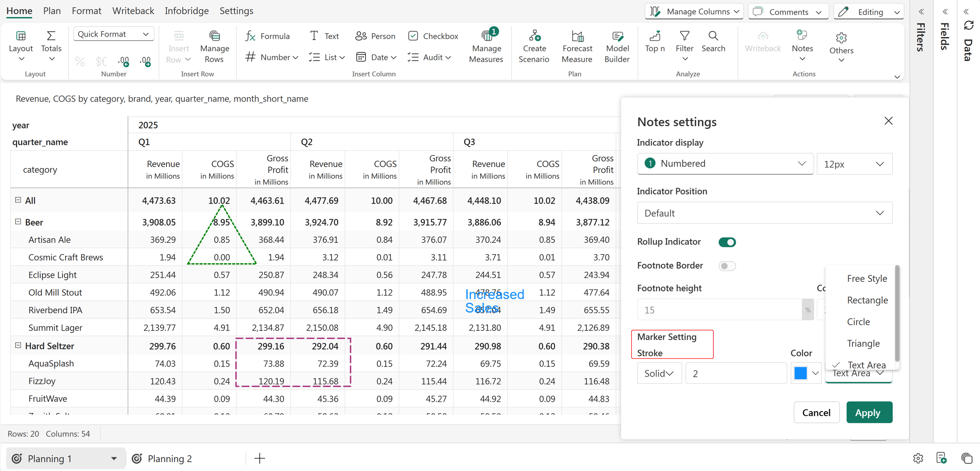Open the Quick Format dropdown

tap(113, 34)
